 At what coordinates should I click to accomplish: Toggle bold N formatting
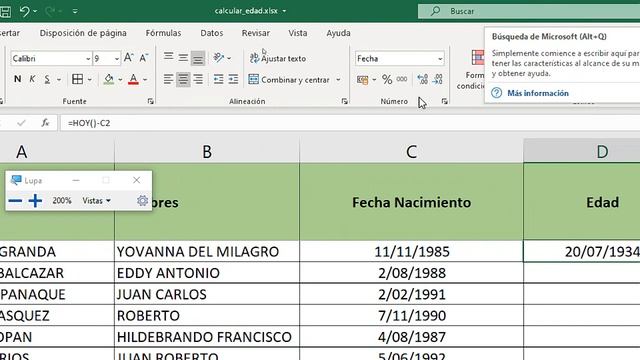point(18,79)
